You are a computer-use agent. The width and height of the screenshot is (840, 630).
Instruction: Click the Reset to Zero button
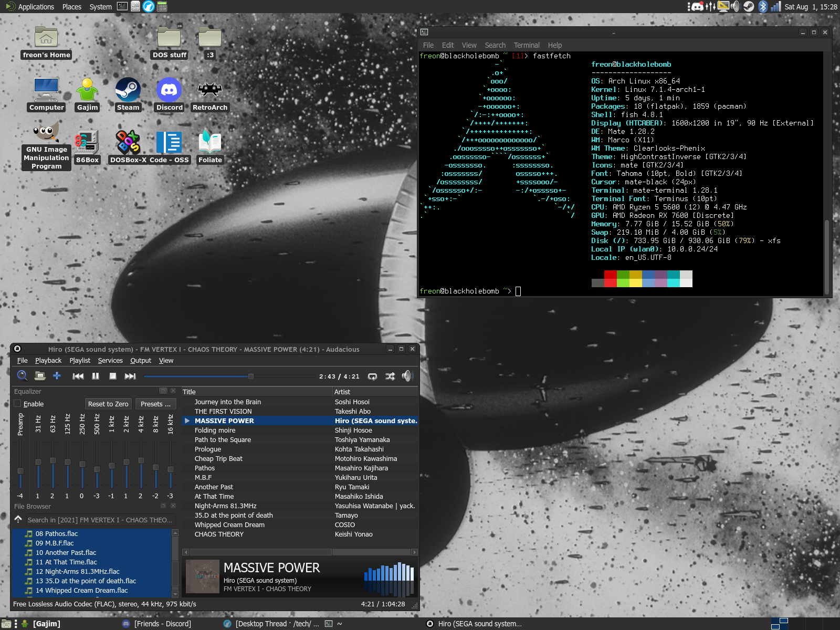pos(108,404)
